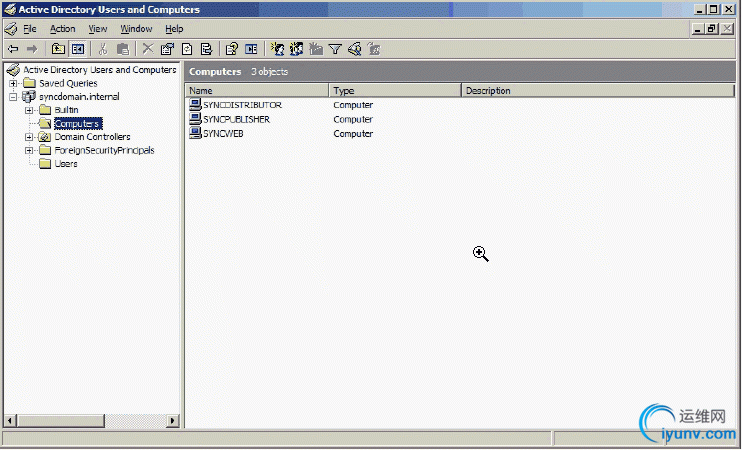Select the syncdomain.internal domain
The width and height of the screenshot is (742, 450).
(x=79, y=97)
